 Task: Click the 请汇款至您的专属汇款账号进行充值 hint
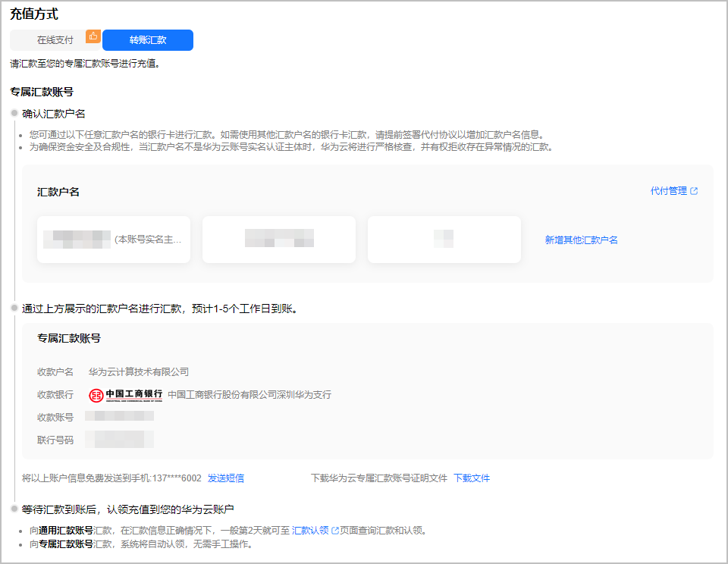coord(86,64)
